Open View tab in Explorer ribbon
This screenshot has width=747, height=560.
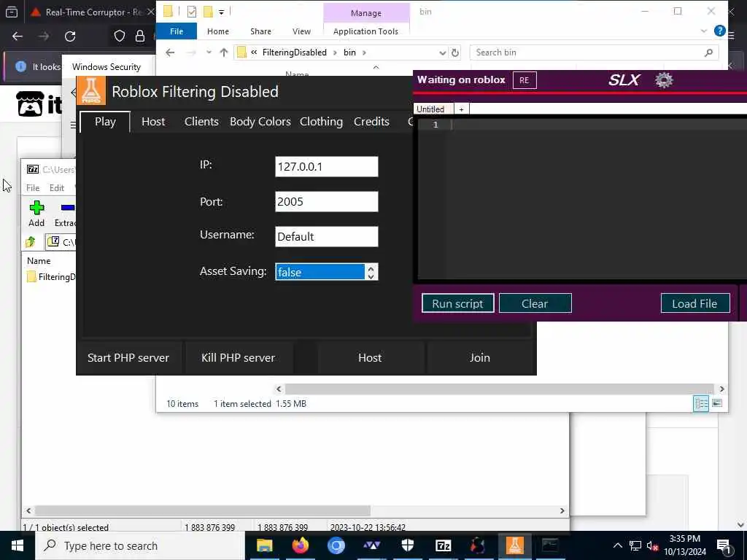point(301,31)
